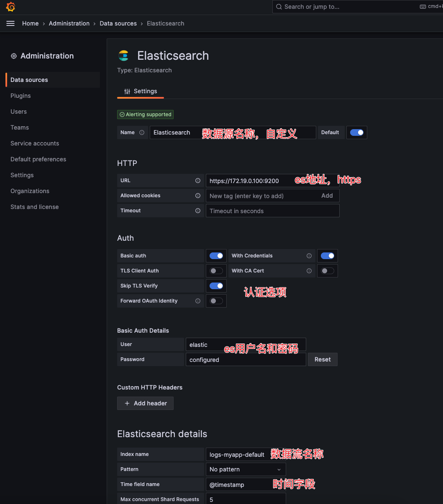Click the URL info icon

click(x=198, y=181)
